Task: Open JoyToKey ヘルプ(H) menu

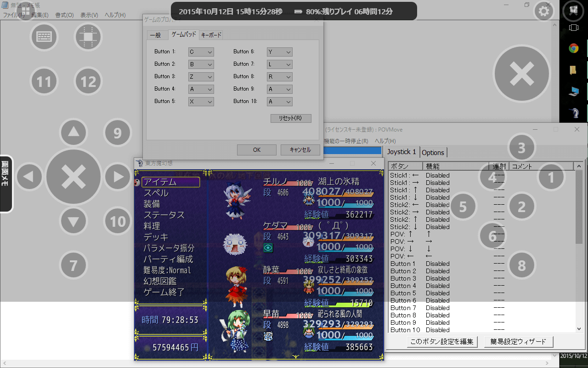Action: pyautogui.click(x=385, y=141)
